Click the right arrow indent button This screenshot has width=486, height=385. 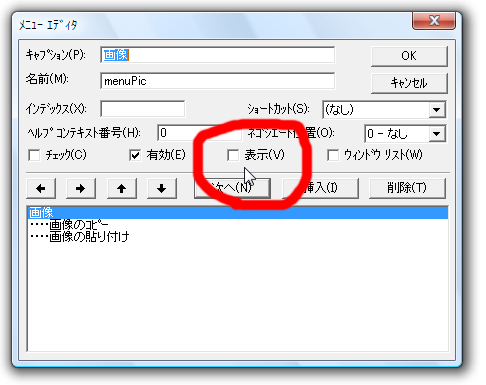[81, 188]
